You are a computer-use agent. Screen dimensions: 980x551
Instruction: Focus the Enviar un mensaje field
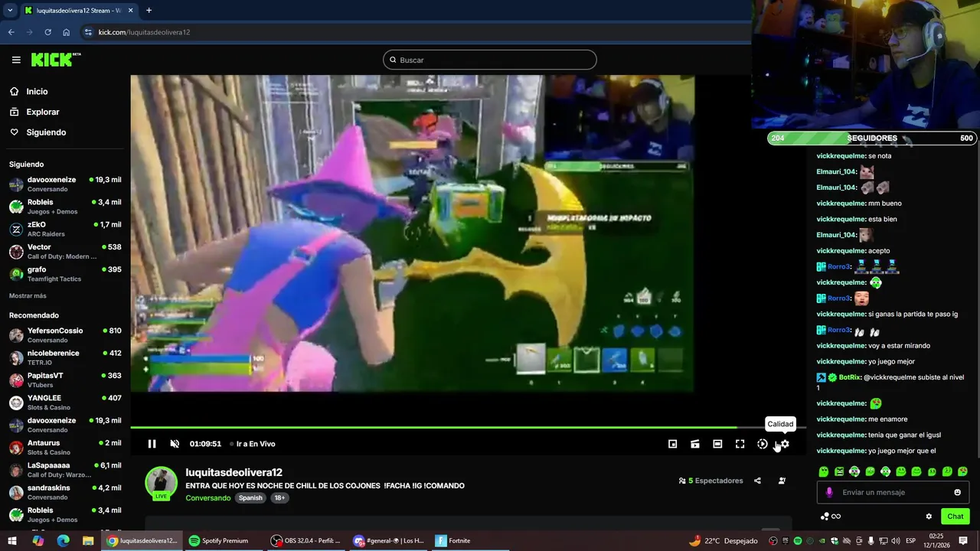tap(893, 493)
